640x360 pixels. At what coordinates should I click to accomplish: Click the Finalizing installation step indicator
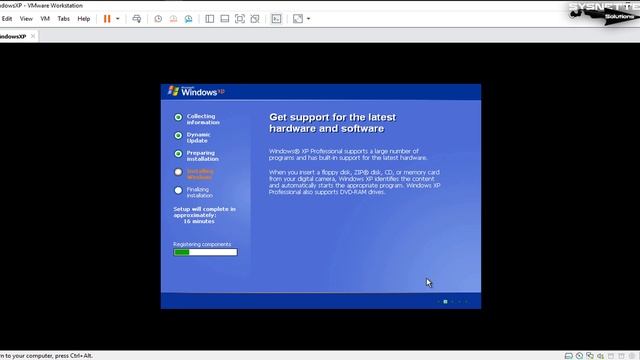pyautogui.click(x=178, y=190)
